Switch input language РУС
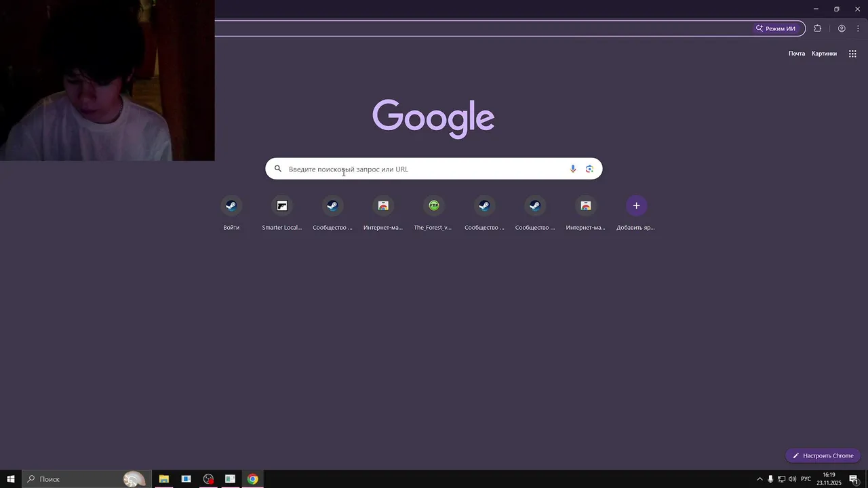 coord(806,479)
